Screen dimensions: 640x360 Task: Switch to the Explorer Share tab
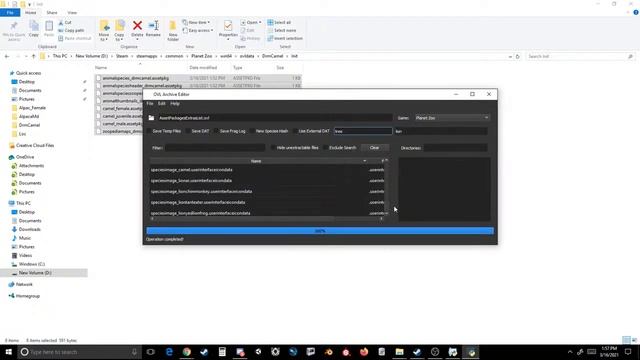click(x=52, y=13)
